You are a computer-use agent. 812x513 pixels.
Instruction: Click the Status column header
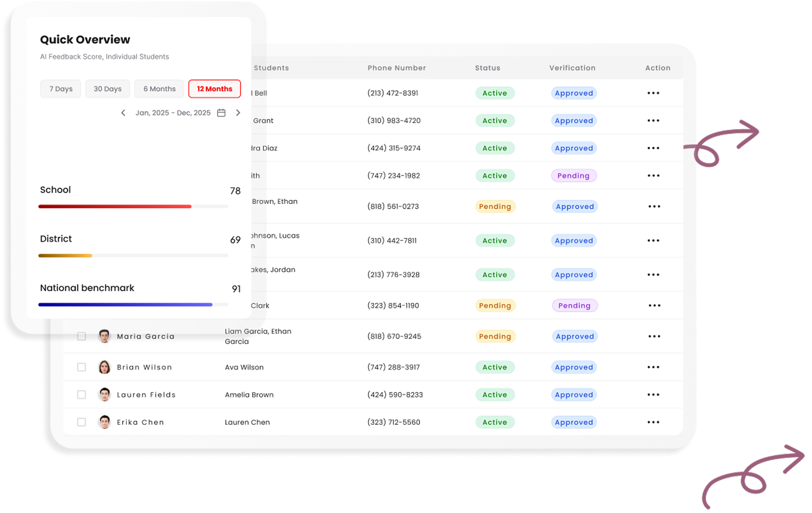(x=487, y=68)
